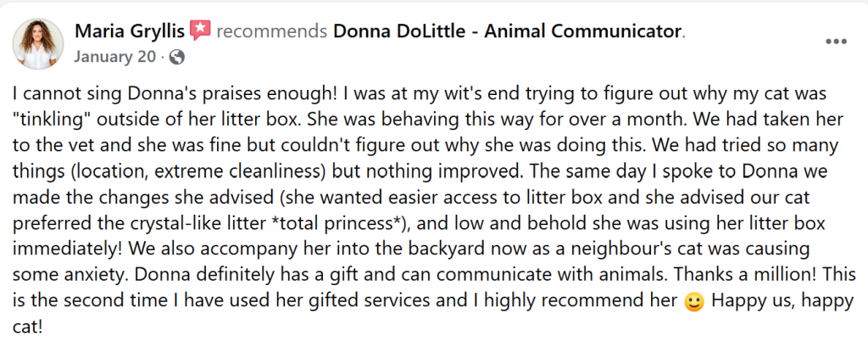Open Maria Gryllis's profile picture
The width and height of the screenshot is (868, 353).
pyautogui.click(x=37, y=44)
